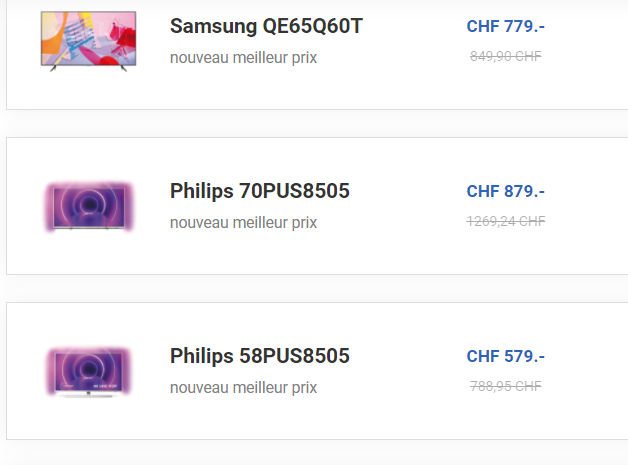Select the Philips 58PUS8505 product card

coord(317,371)
